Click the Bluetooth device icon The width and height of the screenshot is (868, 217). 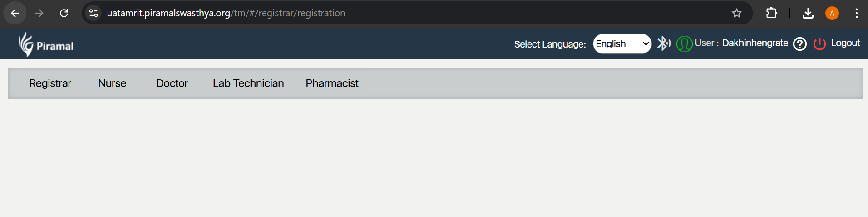click(x=663, y=43)
